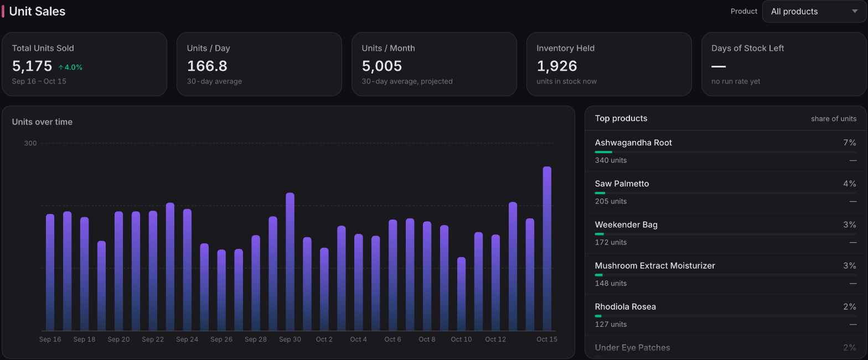Image resolution: width=868 pixels, height=360 pixels.
Task: Click the 4% share value
Action: tap(850, 184)
